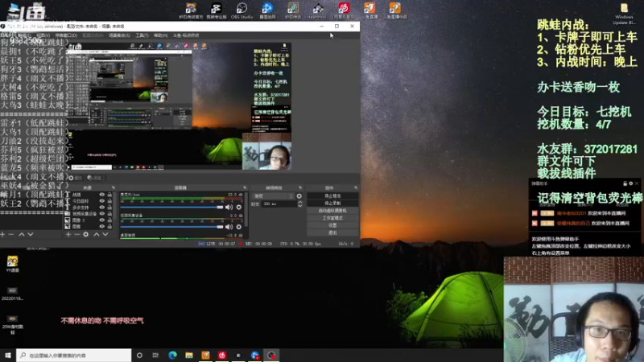
Task: Toggle lock on 今日目标 source
Action: point(109,201)
